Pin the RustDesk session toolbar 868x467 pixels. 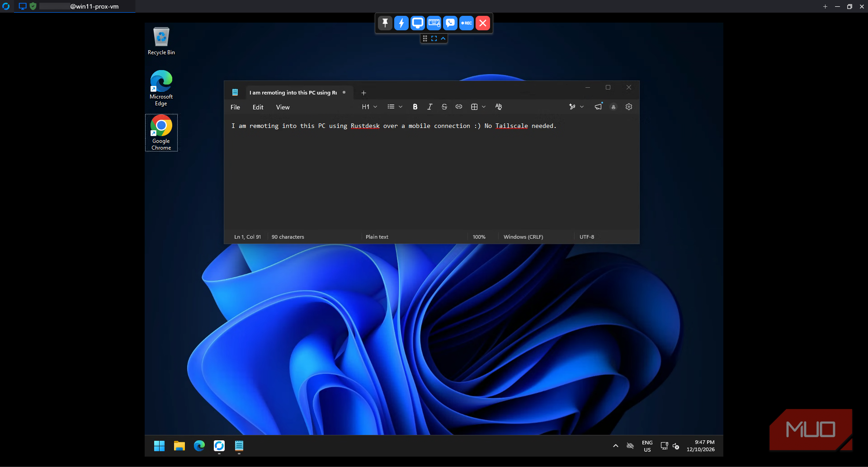tap(385, 23)
